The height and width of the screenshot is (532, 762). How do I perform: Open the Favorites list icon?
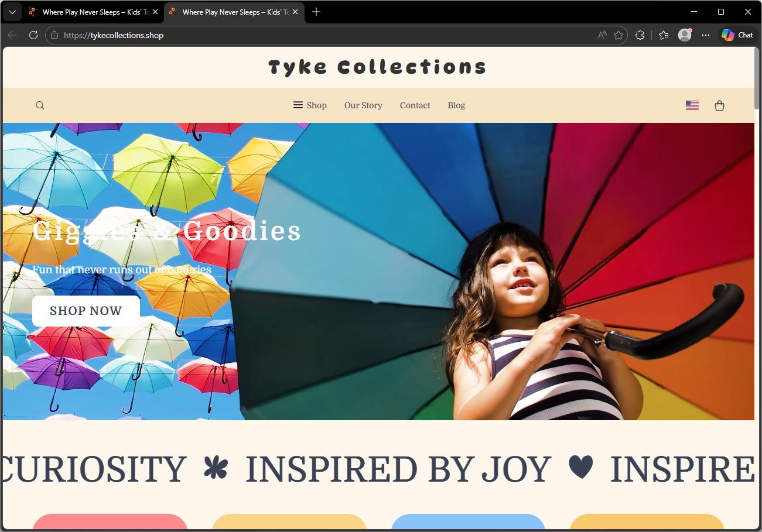(664, 35)
